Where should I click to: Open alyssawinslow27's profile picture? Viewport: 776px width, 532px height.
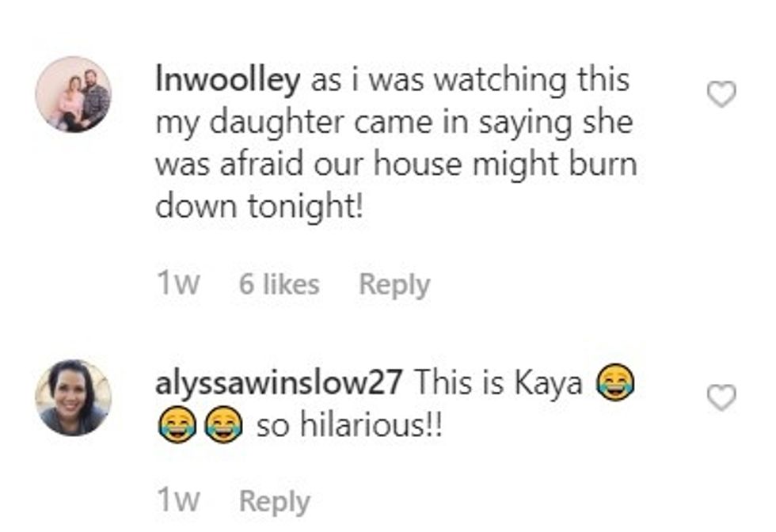pyautogui.click(x=73, y=397)
